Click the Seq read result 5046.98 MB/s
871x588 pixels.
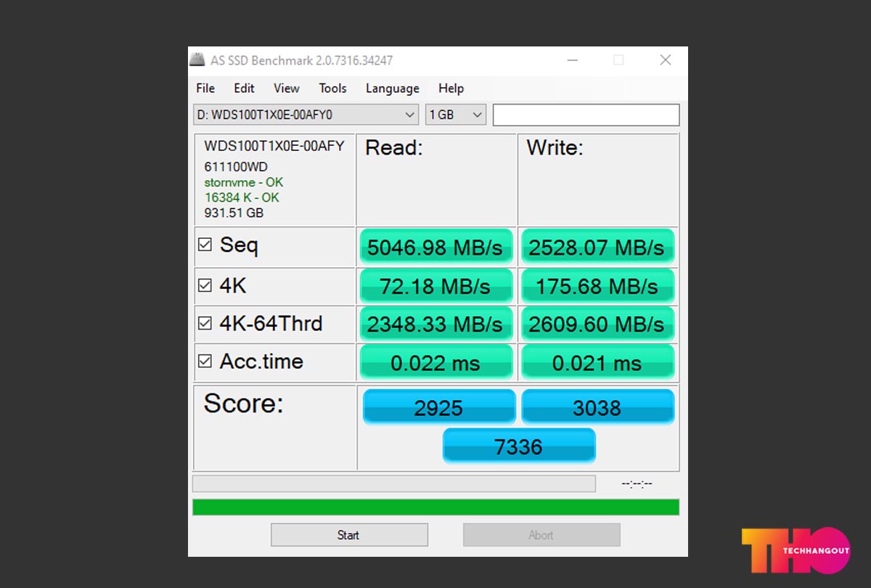click(x=436, y=248)
